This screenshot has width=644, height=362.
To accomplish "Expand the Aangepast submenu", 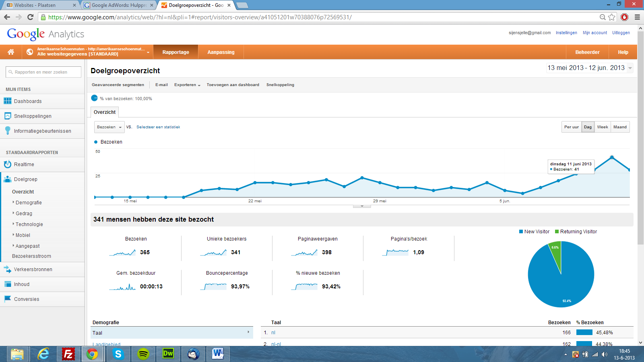I will pyautogui.click(x=27, y=246).
